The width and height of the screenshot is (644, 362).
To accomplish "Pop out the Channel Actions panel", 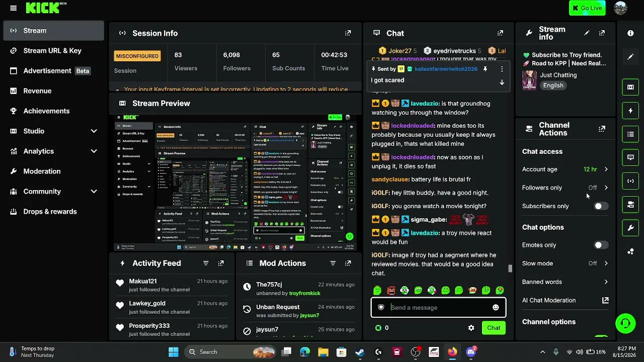I will pos(602,129).
